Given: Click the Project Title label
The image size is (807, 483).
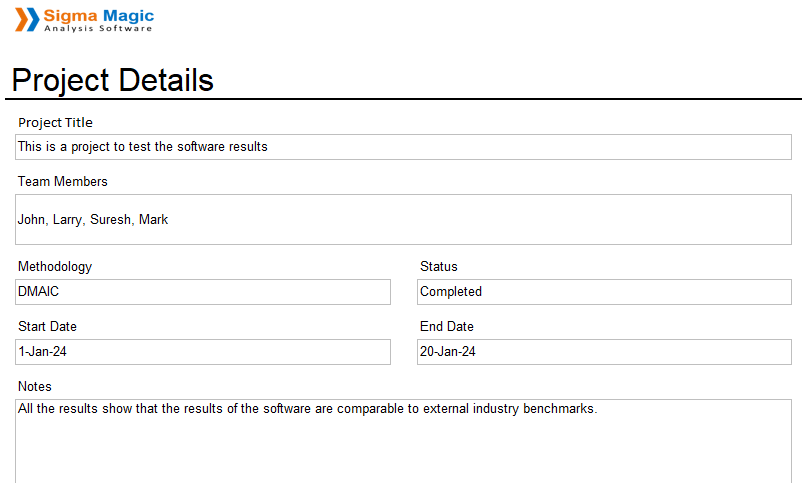Looking at the screenshot, I should click(55, 123).
